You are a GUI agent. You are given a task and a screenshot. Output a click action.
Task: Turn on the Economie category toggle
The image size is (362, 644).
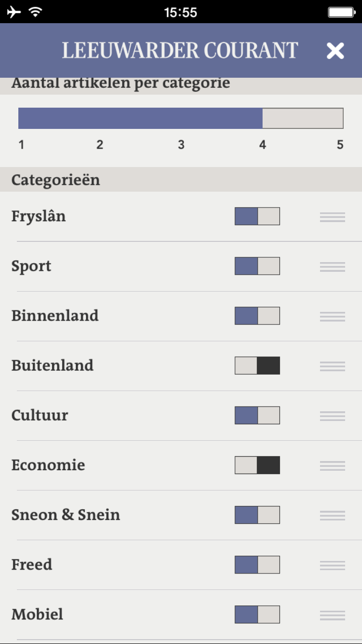click(x=257, y=465)
